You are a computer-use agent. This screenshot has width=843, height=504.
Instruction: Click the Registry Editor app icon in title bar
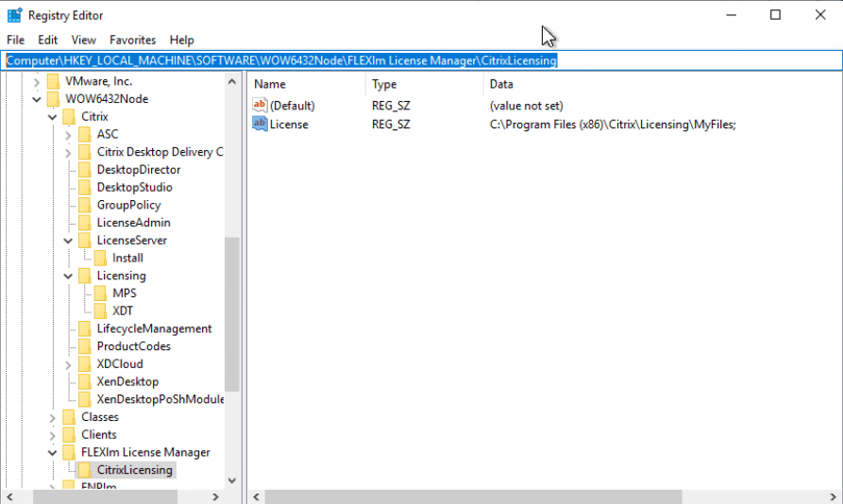click(14, 15)
